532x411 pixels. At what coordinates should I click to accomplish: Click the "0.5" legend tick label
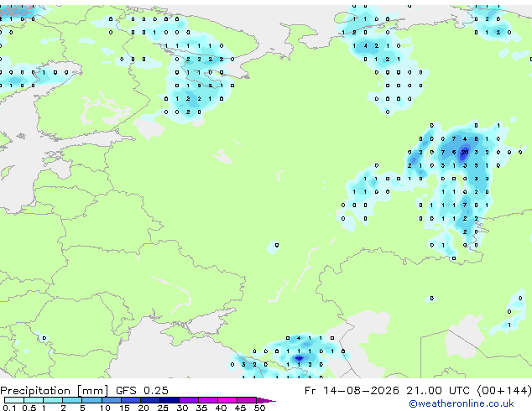(29, 408)
